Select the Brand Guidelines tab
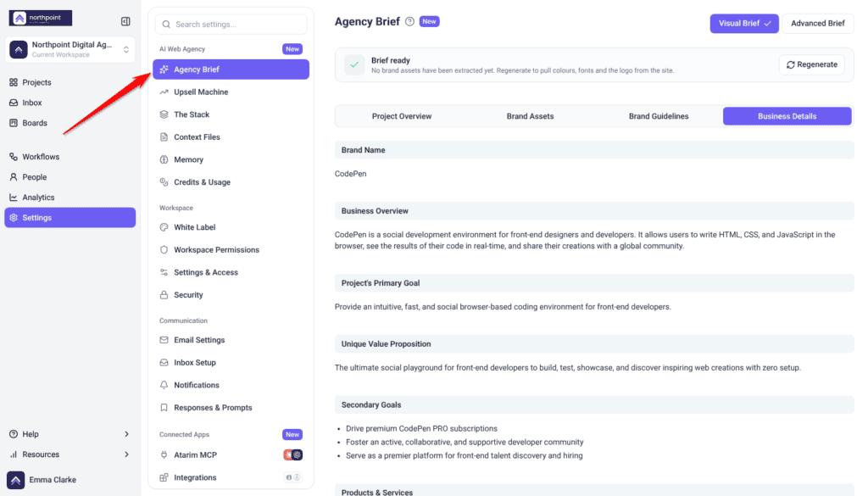 (658, 116)
